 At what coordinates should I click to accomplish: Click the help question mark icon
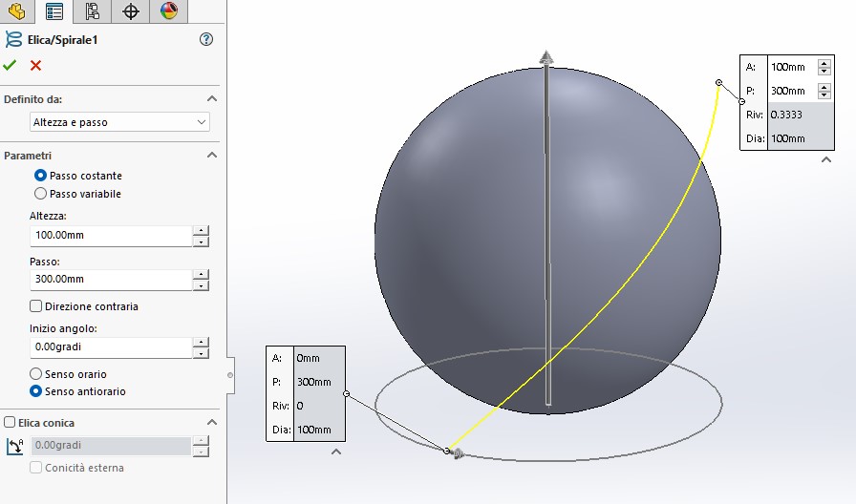point(206,39)
